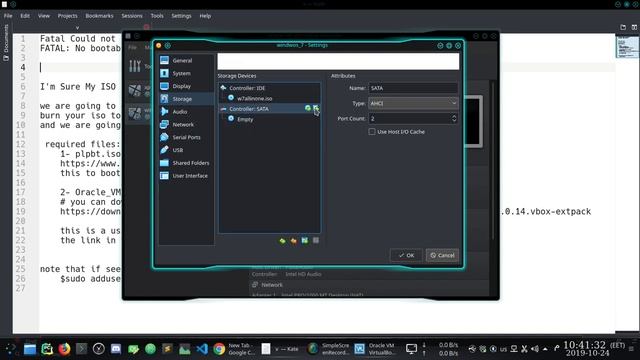Image resolution: width=640 pixels, height=360 pixels.
Task: Switch to the Google Chrome taskbar window
Action: (x=234, y=349)
